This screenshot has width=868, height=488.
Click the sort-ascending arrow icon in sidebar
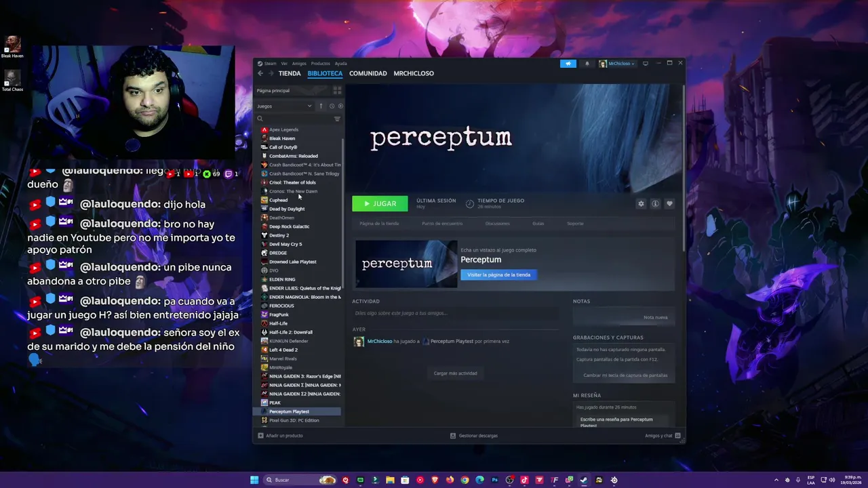321,106
